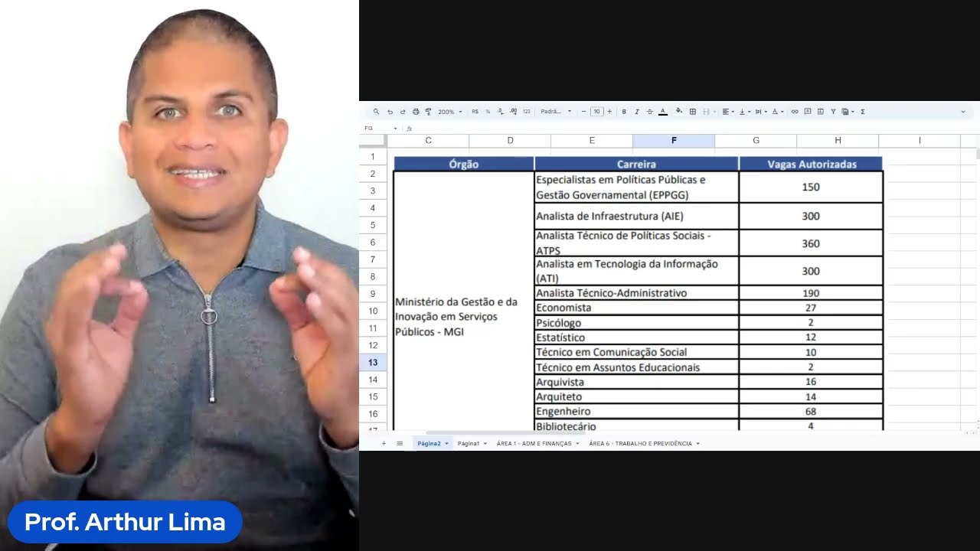Image resolution: width=980 pixels, height=551 pixels.
Task: Select the Técnico em Comunicação Social cell
Action: click(x=636, y=352)
